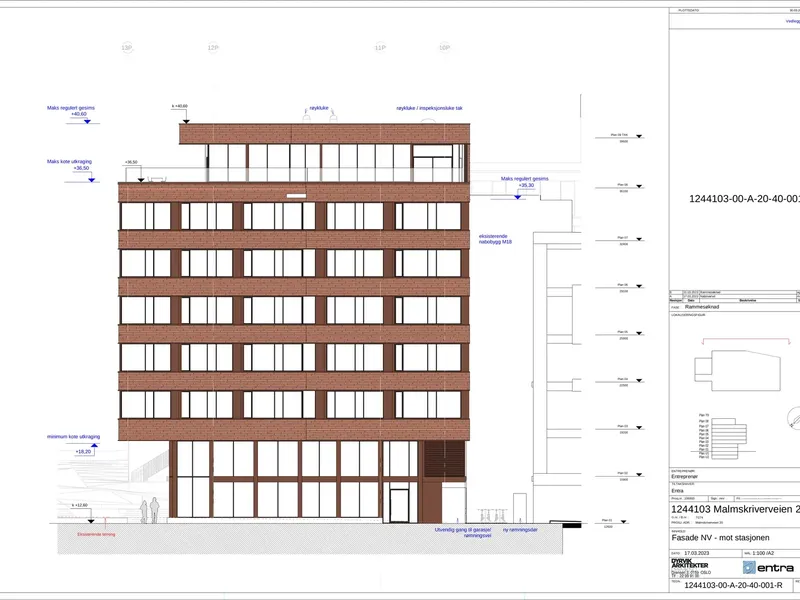Click the Plan 01 level marker triangle

tap(623, 522)
